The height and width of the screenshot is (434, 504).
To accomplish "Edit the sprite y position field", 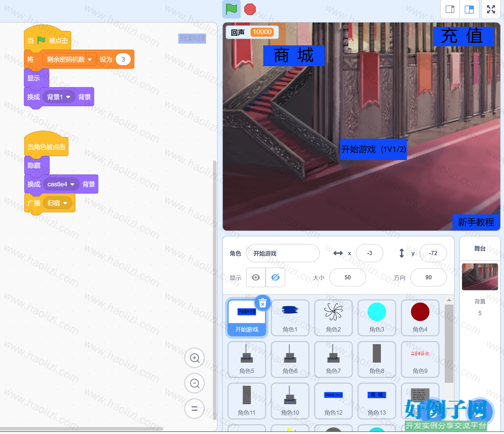I will click(x=433, y=253).
